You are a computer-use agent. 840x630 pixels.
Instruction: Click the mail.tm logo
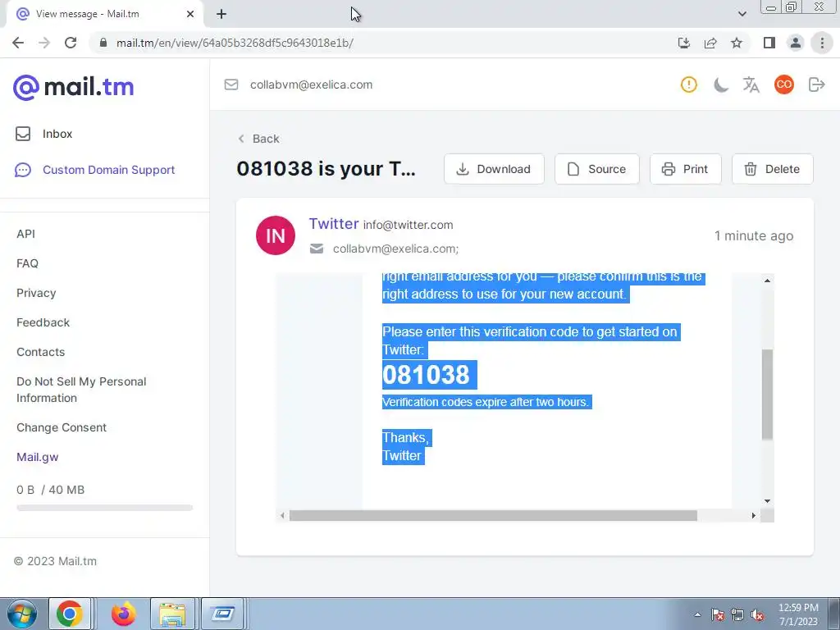click(x=73, y=87)
